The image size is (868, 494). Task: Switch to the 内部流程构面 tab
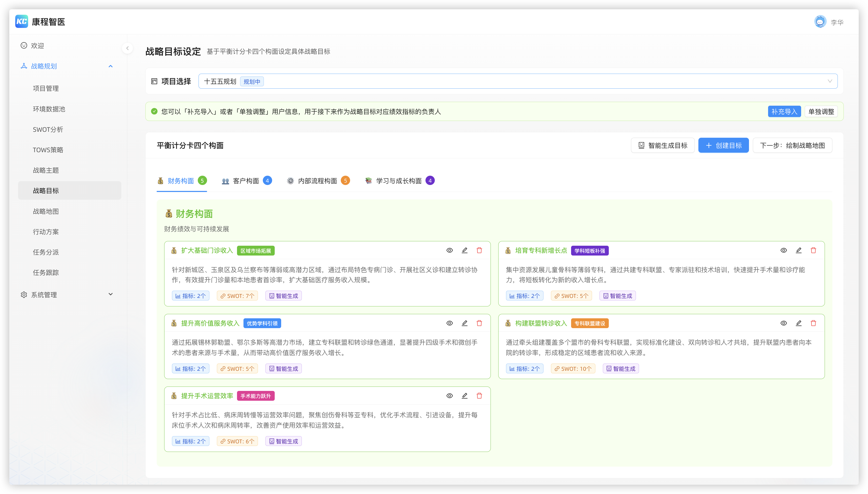click(318, 181)
